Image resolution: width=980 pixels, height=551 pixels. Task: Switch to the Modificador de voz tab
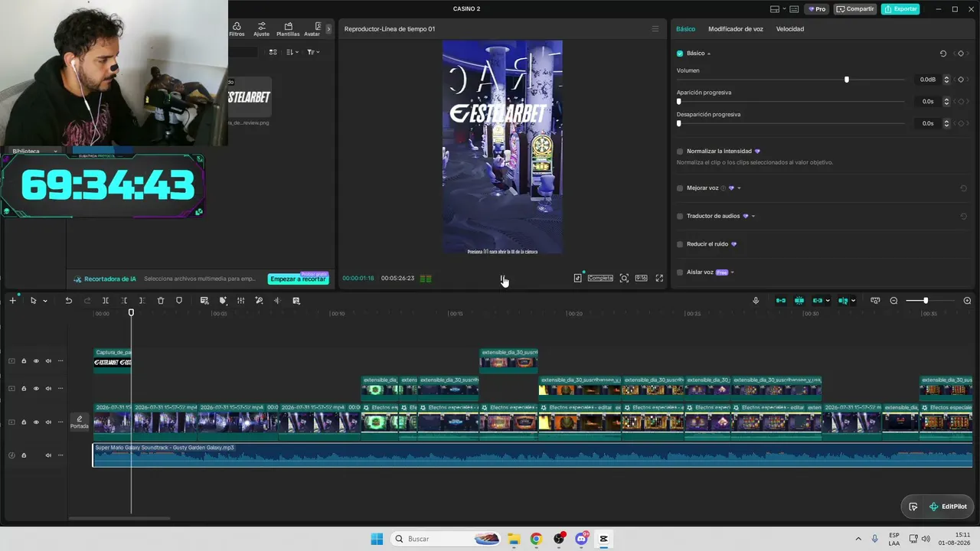pyautogui.click(x=735, y=29)
